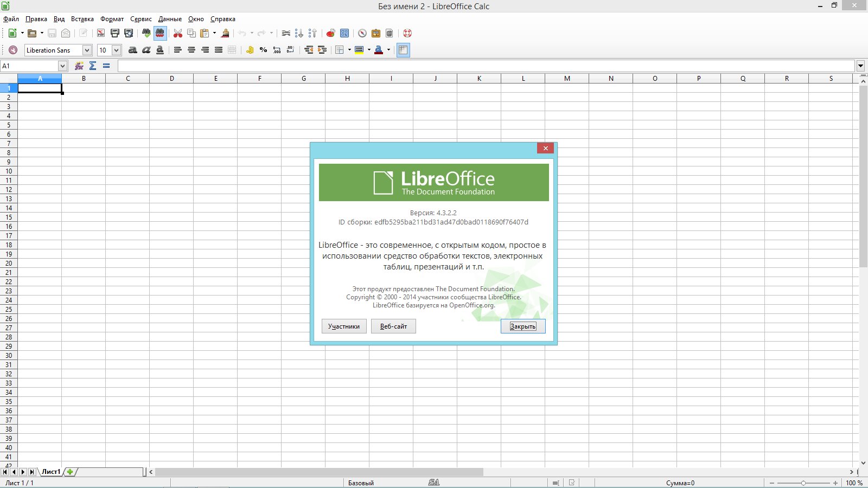Click the LibreOffice help lifebuoy icon

[407, 33]
